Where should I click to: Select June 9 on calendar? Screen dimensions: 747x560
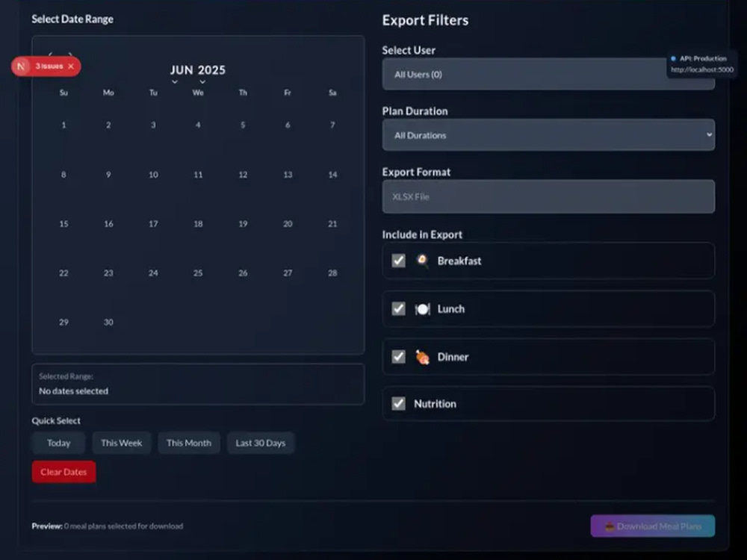pyautogui.click(x=108, y=175)
